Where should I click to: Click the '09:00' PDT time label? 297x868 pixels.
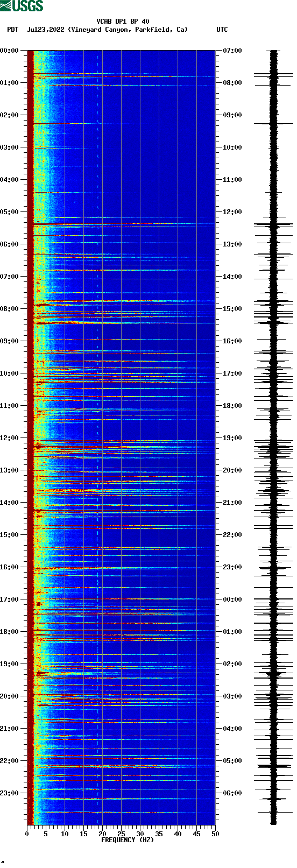click(10, 341)
